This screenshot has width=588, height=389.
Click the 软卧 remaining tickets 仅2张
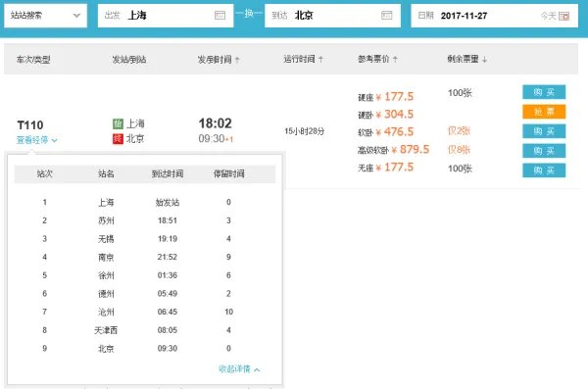[x=459, y=131]
